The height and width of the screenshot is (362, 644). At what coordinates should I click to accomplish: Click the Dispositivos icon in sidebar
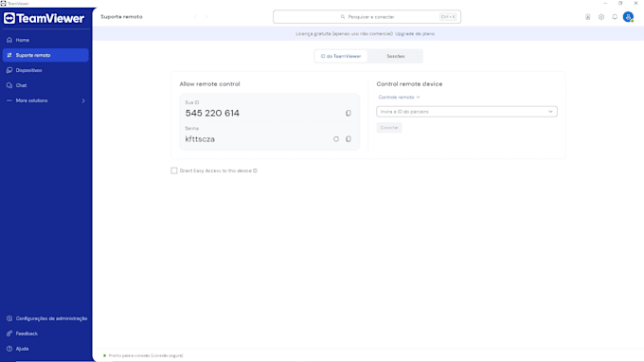coord(9,70)
